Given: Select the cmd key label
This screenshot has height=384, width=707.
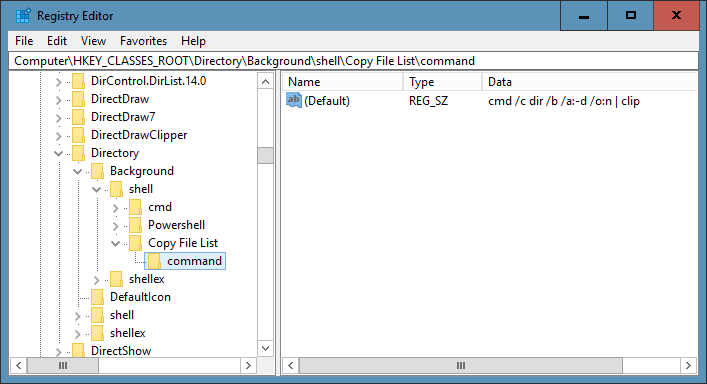Looking at the screenshot, I should 160,207.
